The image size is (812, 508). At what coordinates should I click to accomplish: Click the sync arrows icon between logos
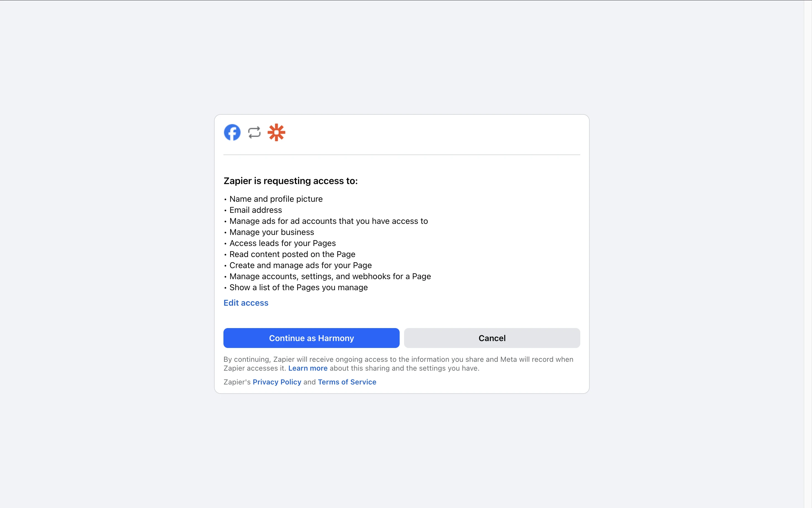point(254,132)
